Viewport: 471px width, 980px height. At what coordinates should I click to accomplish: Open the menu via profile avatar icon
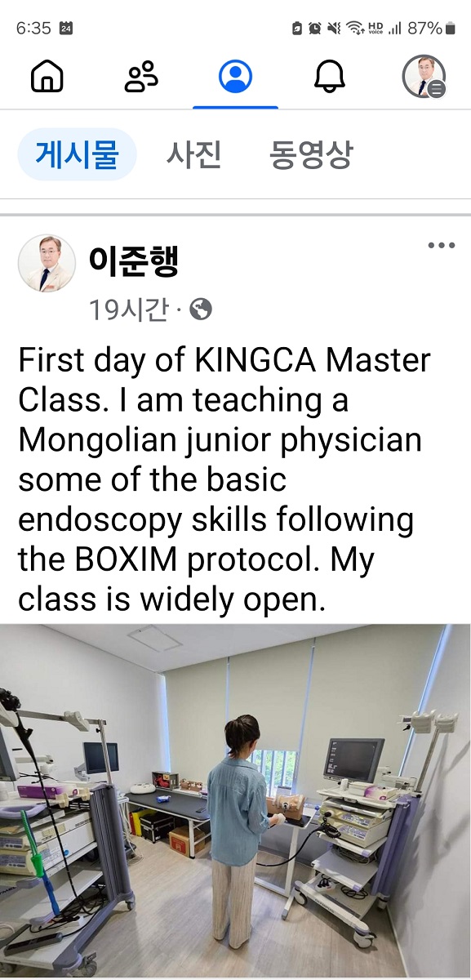tap(424, 77)
